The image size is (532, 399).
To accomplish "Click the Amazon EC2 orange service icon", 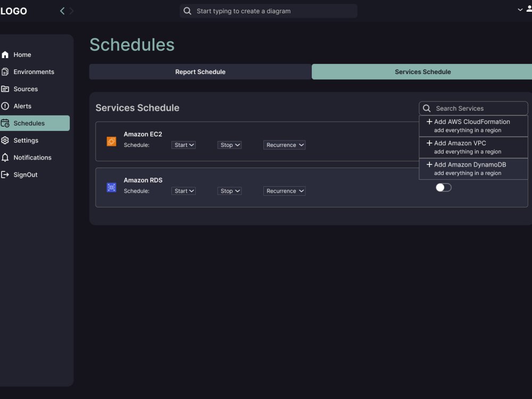I will [x=111, y=142].
